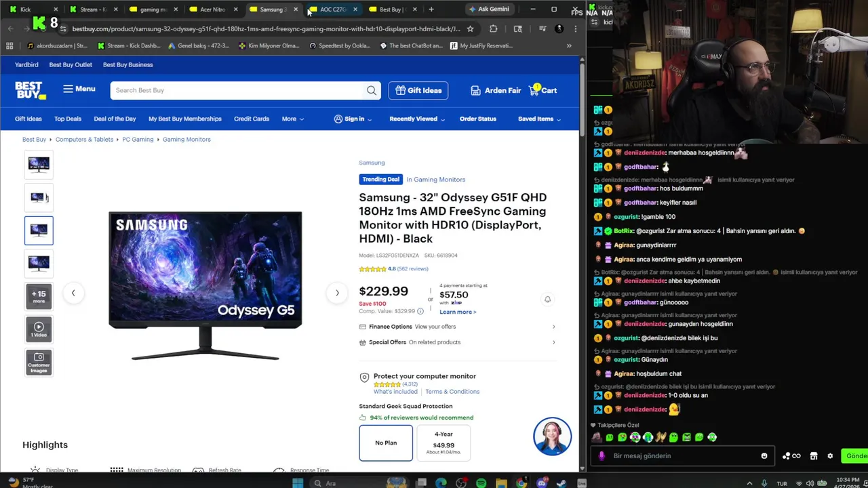Viewport: 868px width, 488px height.
Task: Open the chat emoji picker
Action: [x=764, y=456]
